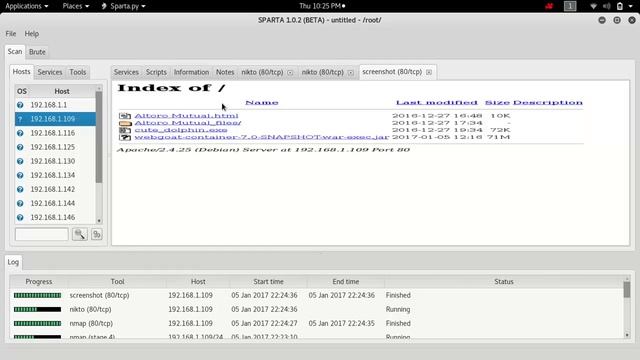Screen dimensions: 640x360
Task: Click the cute_dolphin.exe link
Action: [181, 130]
